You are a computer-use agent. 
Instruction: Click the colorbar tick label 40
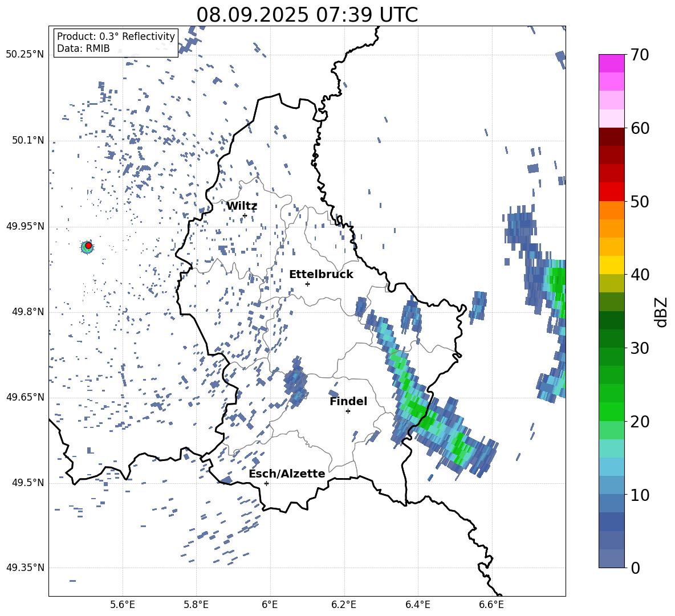point(640,275)
